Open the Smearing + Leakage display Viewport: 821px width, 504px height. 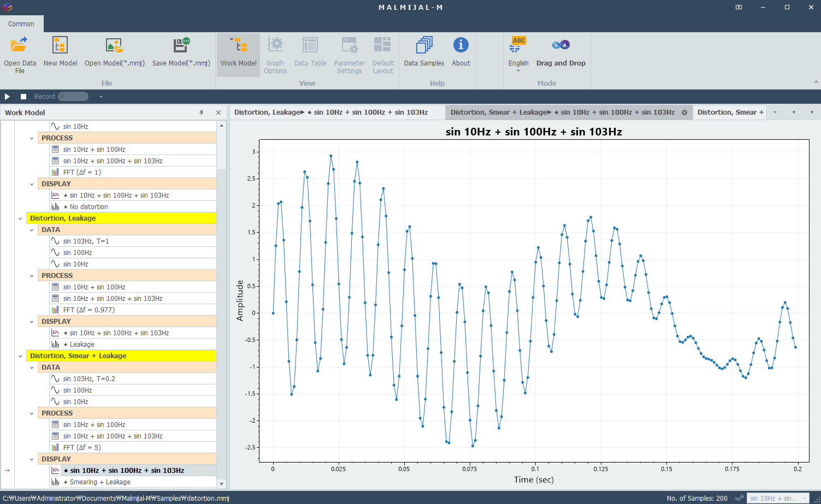point(133,482)
